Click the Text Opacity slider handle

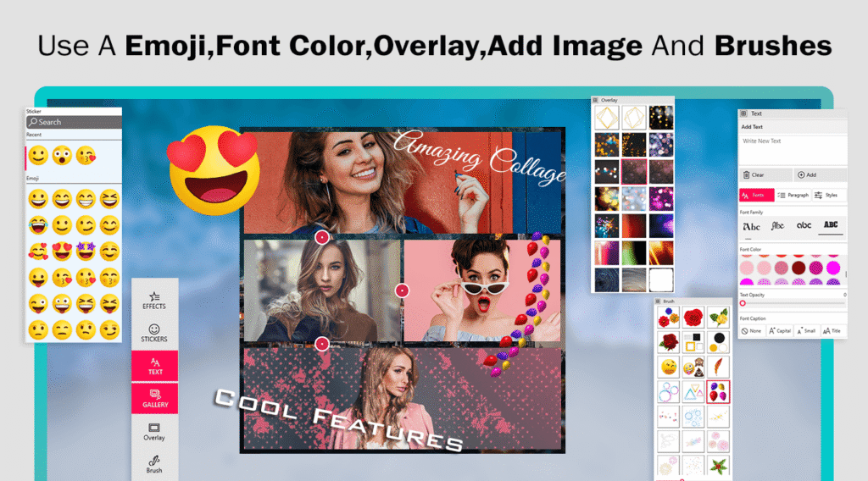coord(743,303)
